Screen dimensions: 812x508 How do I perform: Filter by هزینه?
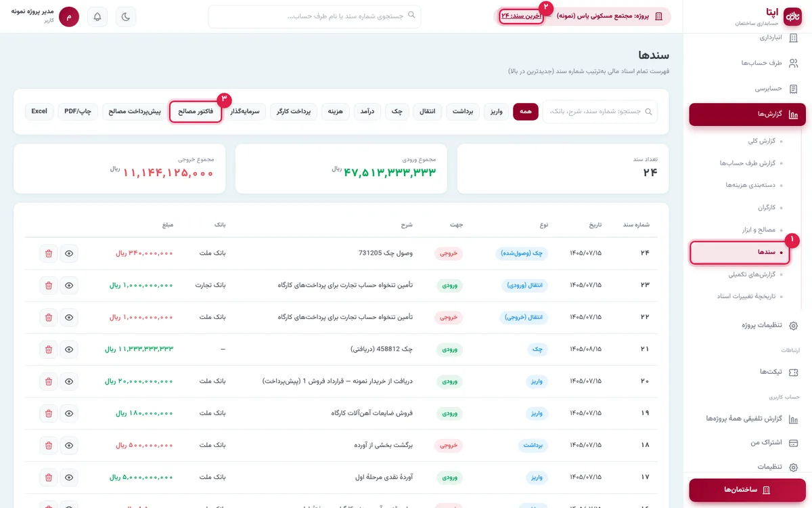click(x=336, y=112)
